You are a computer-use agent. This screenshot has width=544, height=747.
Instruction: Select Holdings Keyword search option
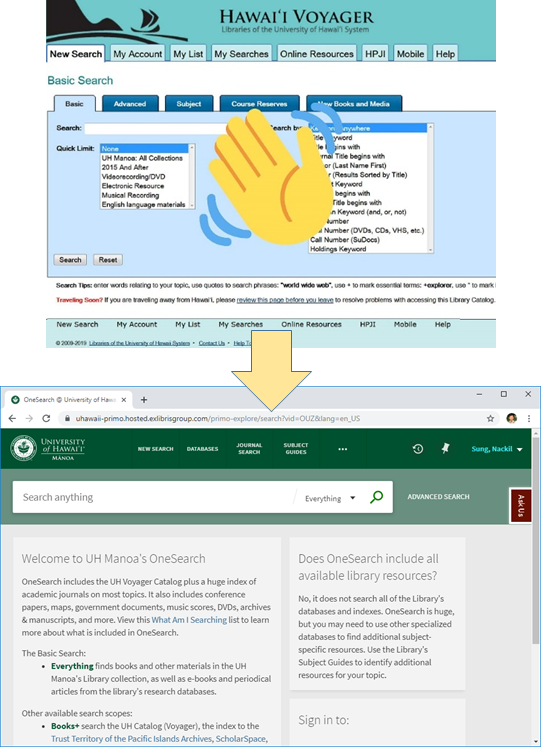point(338,249)
